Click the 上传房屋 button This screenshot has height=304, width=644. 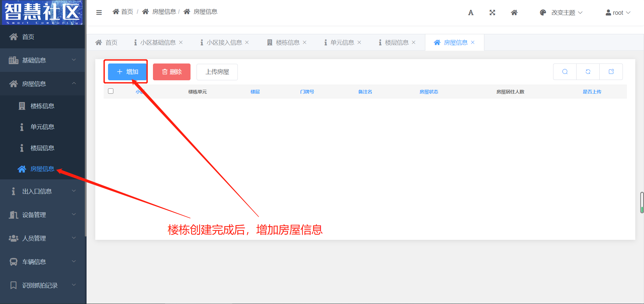(x=217, y=72)
